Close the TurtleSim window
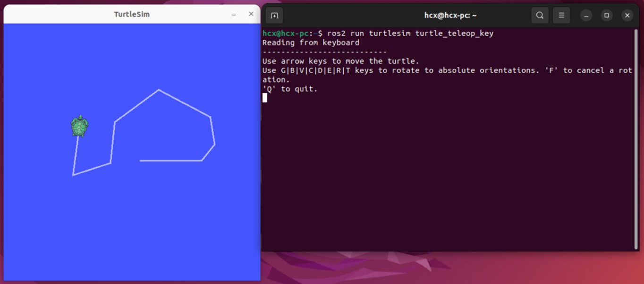 click(251, 14)
